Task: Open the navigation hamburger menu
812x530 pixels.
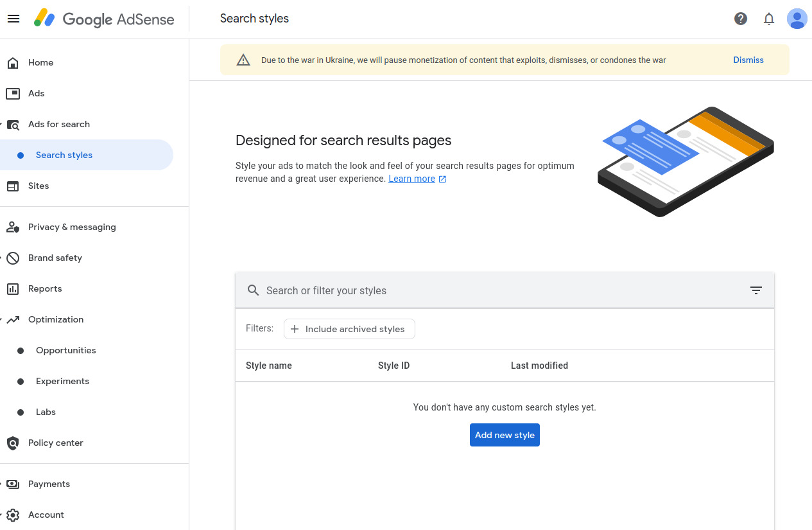Action: (13, 18)
